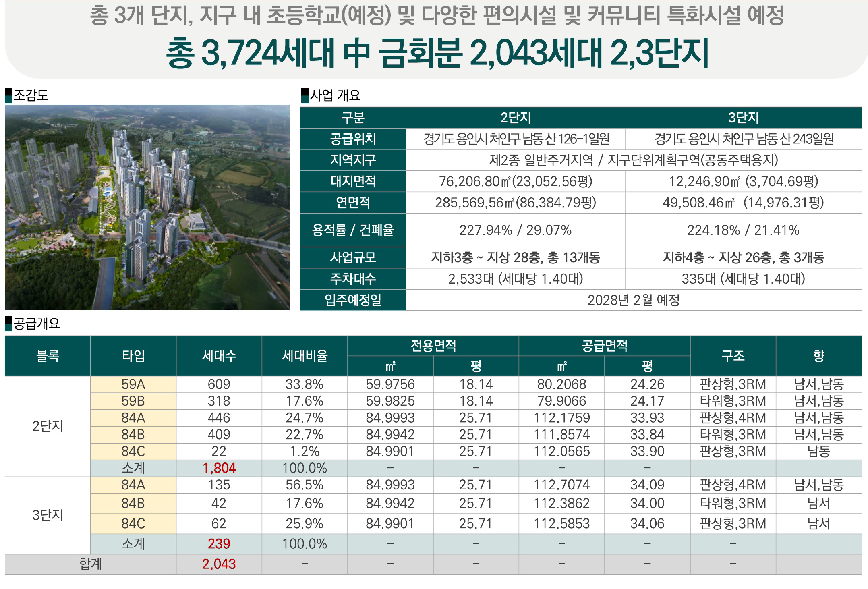Select supply pyeong value '24.26'

(647, 384)
